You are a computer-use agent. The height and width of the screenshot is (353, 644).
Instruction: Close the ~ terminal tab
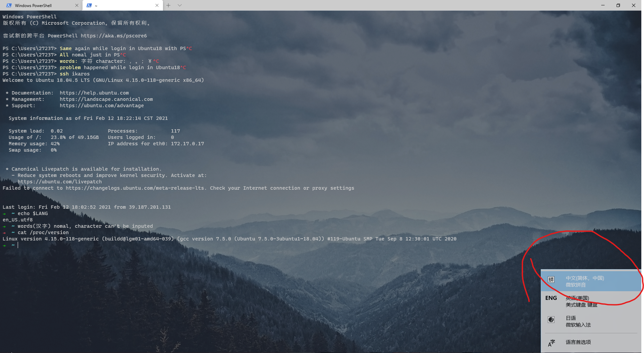tap(157, 5)
